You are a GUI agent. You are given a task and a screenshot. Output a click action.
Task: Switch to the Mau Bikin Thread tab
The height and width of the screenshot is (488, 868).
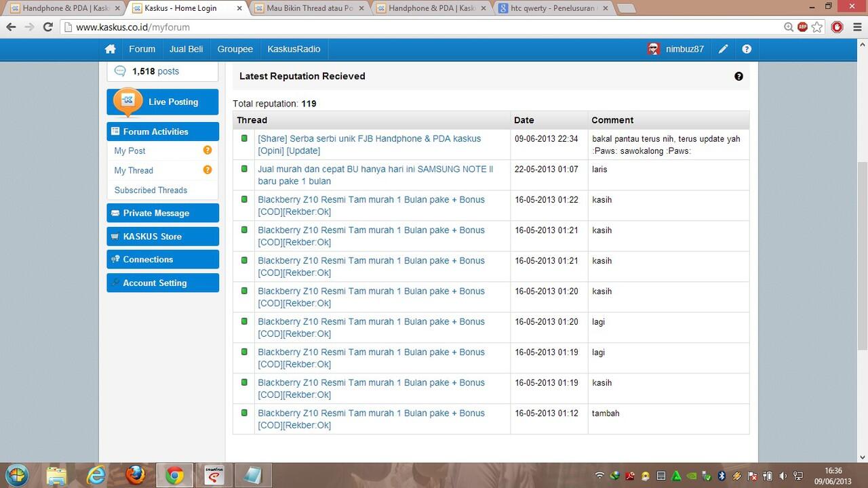click(309, 8)
